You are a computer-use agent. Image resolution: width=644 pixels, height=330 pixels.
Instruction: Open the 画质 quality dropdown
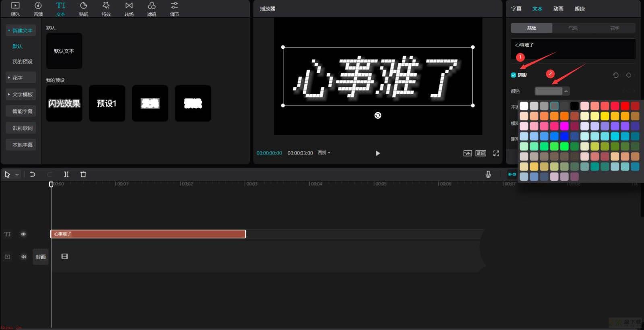click(324, 153)
